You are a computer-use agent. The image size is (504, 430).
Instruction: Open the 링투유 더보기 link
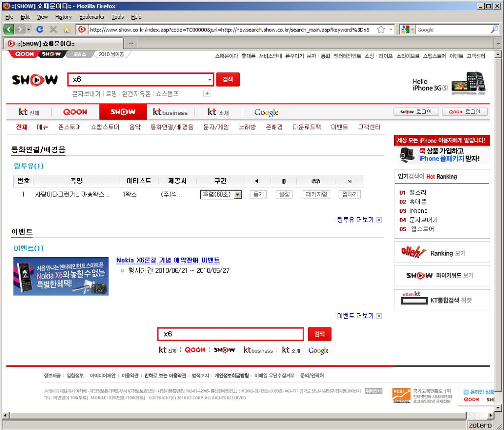[x=355, y=220]
